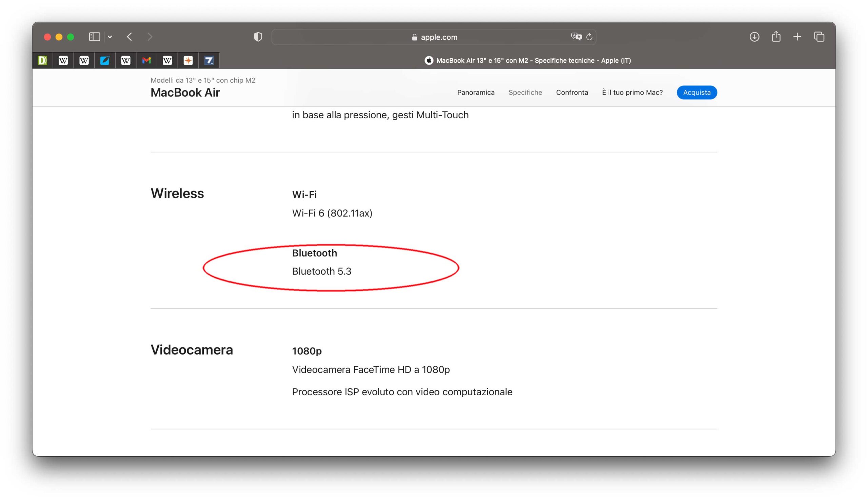Open the privacy report shield icon
The image size is (868, 499).
258,37
